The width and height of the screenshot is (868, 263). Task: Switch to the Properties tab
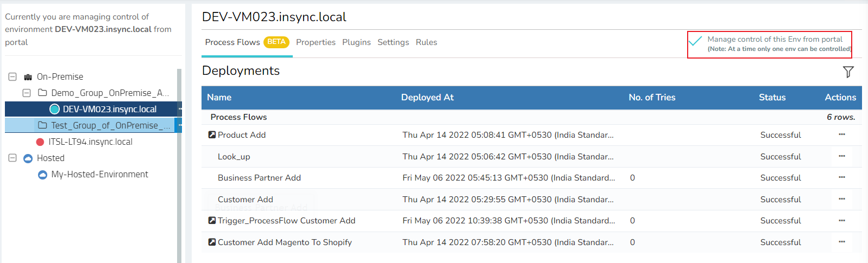[x=316, y=42]
